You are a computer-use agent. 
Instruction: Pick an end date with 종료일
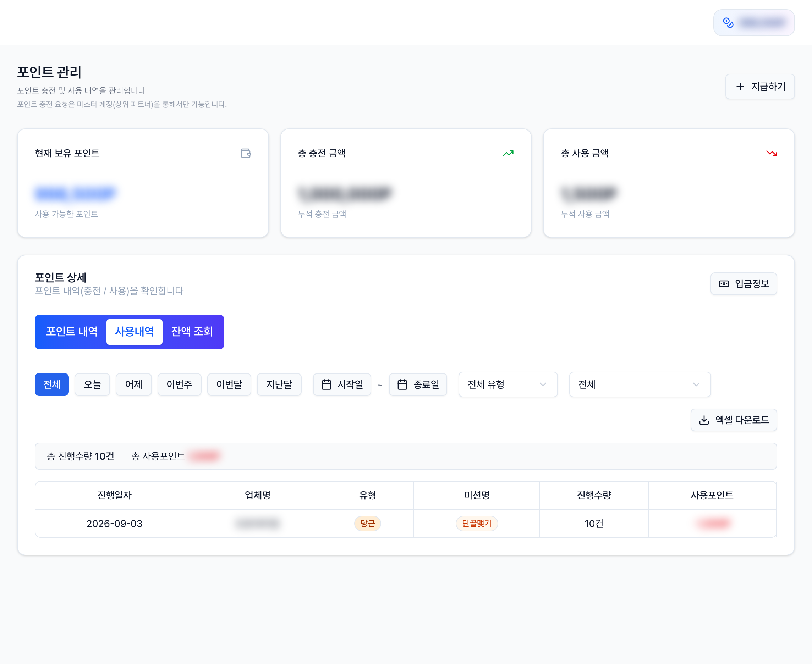pos(418,384)
